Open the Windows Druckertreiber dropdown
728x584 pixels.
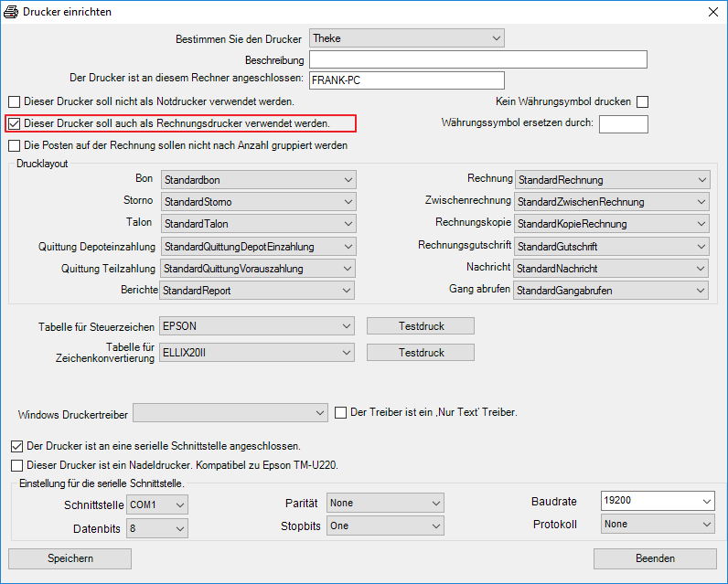[x=230, y=413]
